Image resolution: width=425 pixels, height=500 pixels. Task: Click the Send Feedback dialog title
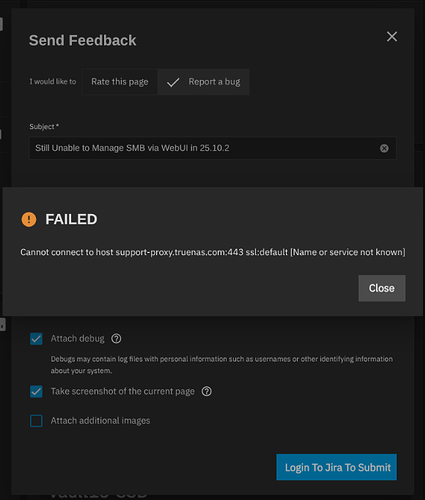point(82,41)
